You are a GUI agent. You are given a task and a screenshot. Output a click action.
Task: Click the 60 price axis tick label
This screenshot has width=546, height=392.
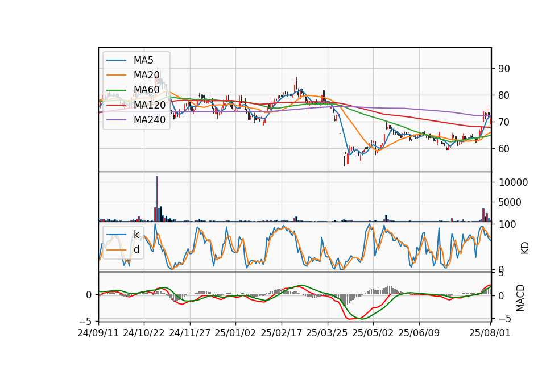coord(504,148)
